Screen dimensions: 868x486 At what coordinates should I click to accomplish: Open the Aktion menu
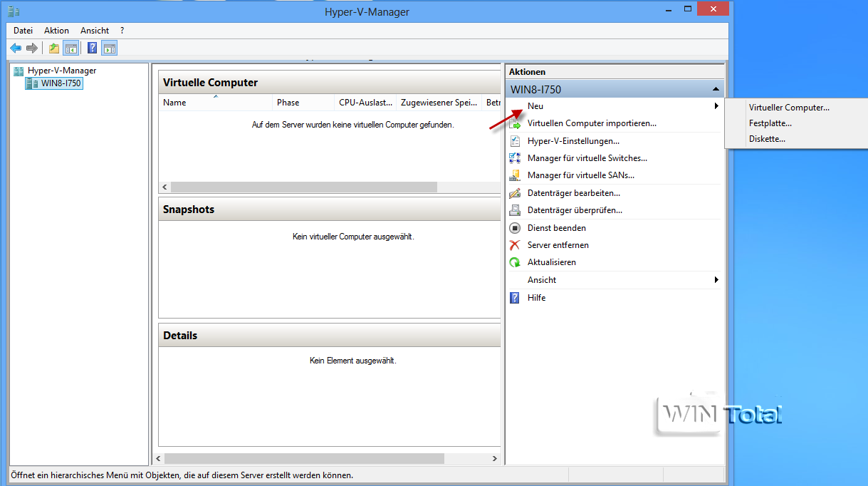point(56,31)
